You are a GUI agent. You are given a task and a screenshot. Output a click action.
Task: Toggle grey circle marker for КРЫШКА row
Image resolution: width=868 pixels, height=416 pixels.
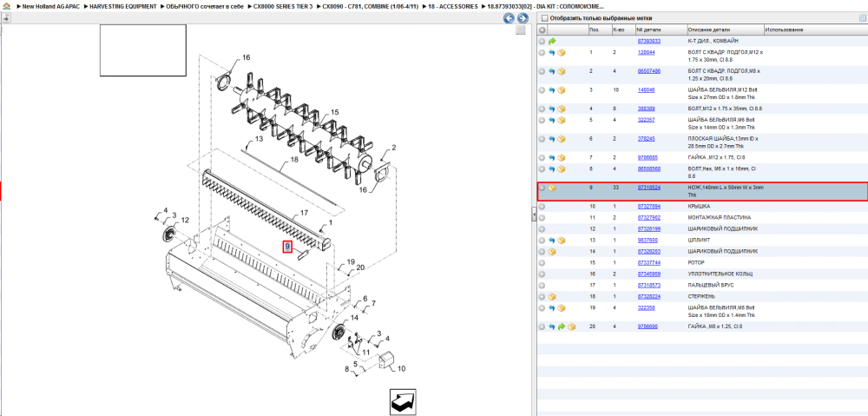coord(542,207)
